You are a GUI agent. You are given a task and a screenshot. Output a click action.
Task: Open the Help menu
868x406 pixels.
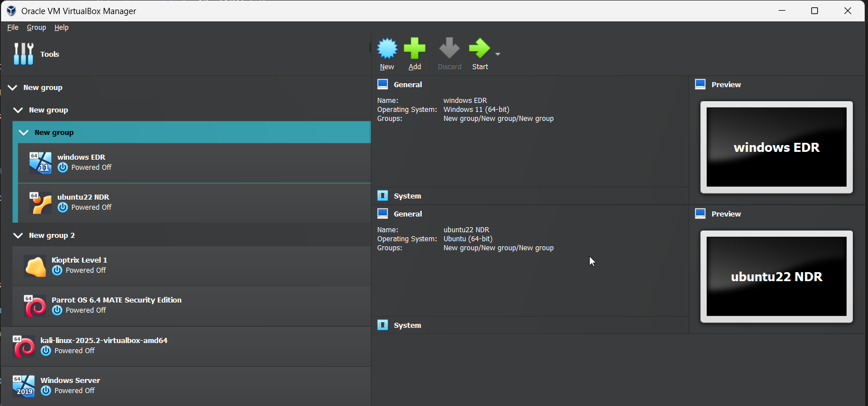(61, 28)
